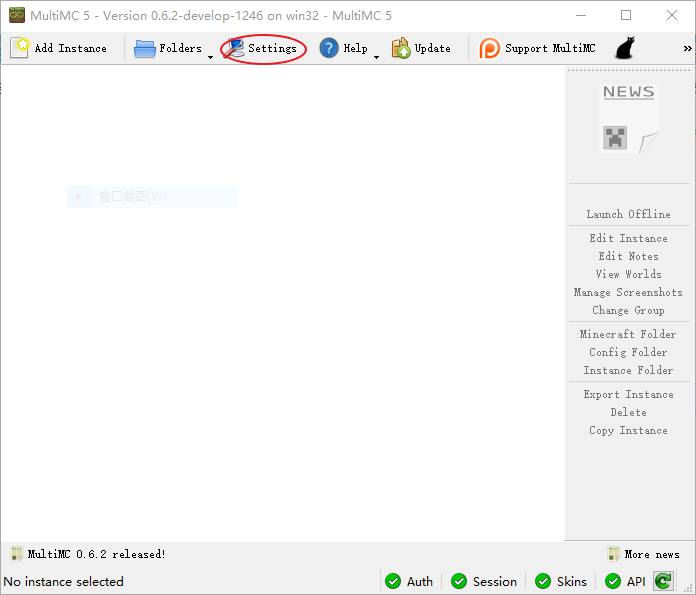Open the Settings toolbar button
This screenshot has width=696, height=595.
pyautogui.click(x=263, y=48)
